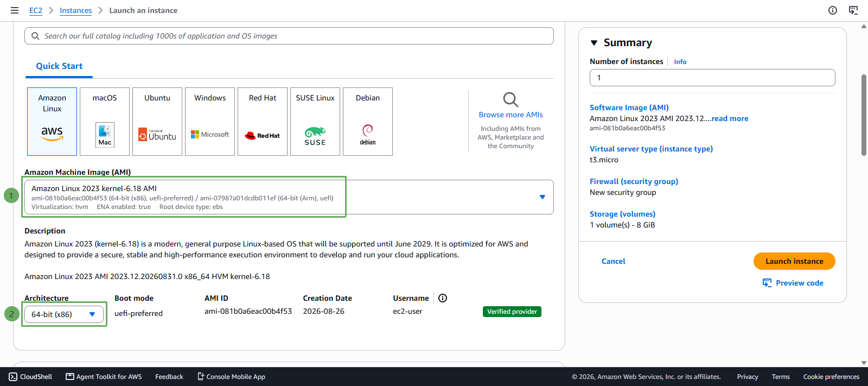
Task: Open Software Image (AMI) summary link
Action: click(x=629, y=107)
